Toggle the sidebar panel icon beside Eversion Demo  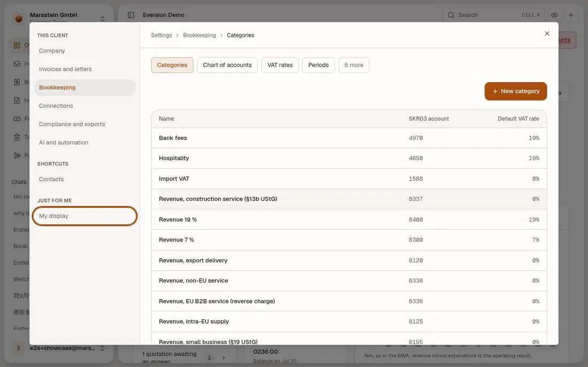click(131, 15)
